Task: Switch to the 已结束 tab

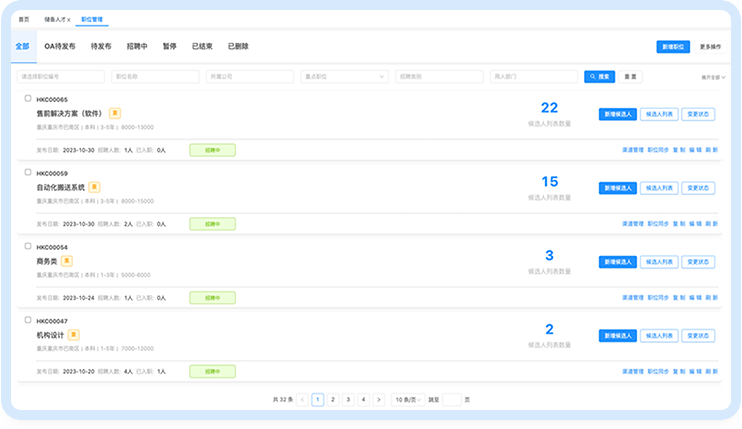Action: pos(204,46)
